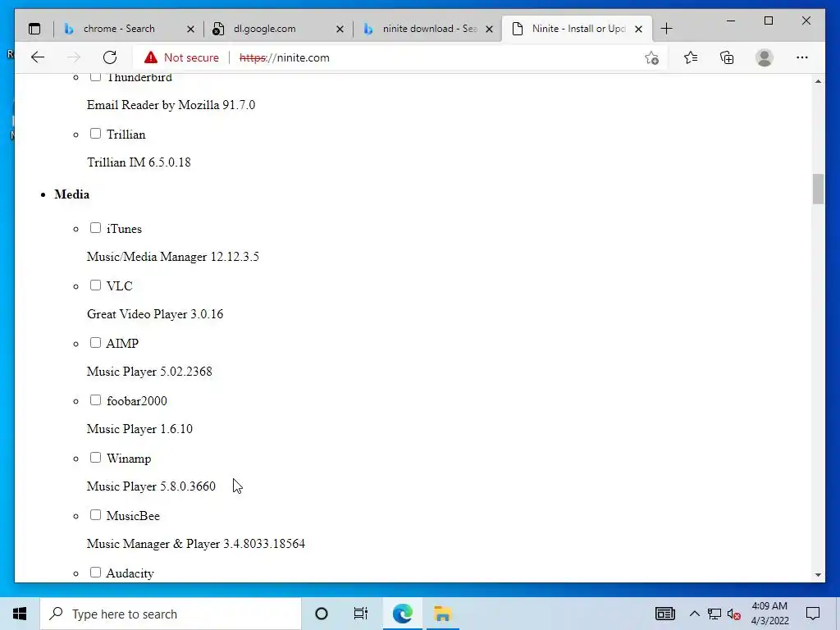This screenshot has height=630, width=840.
Task: Click the scrollbar up arrow
Action: (818, 81)
